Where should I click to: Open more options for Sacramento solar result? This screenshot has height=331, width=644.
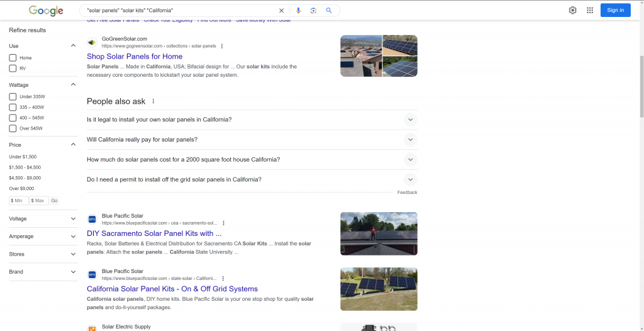tap(223, 223)
